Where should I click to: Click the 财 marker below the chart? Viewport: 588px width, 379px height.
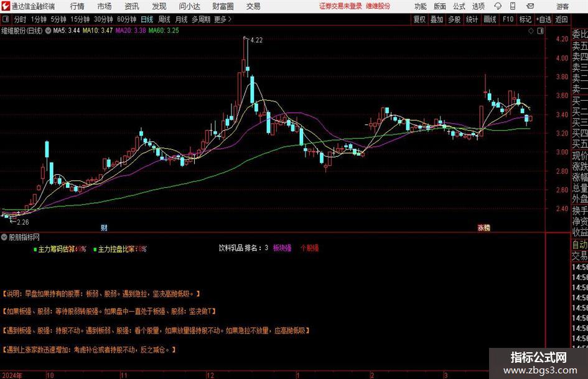click(x=105, y=228)
